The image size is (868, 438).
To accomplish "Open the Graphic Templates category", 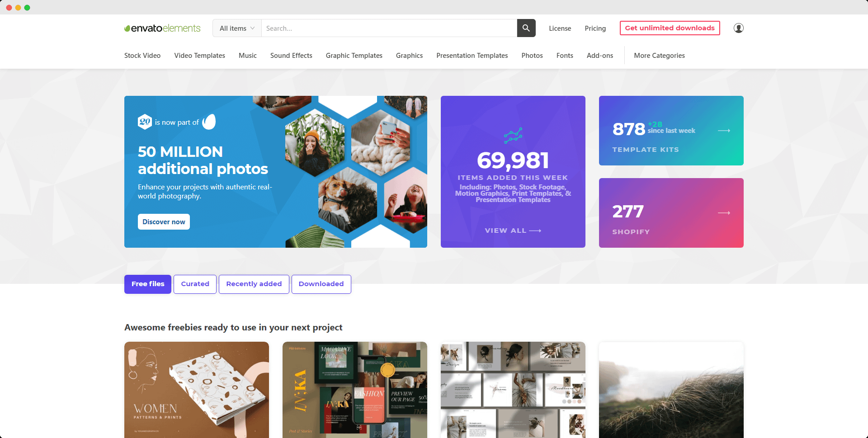I will coord(354,56).
